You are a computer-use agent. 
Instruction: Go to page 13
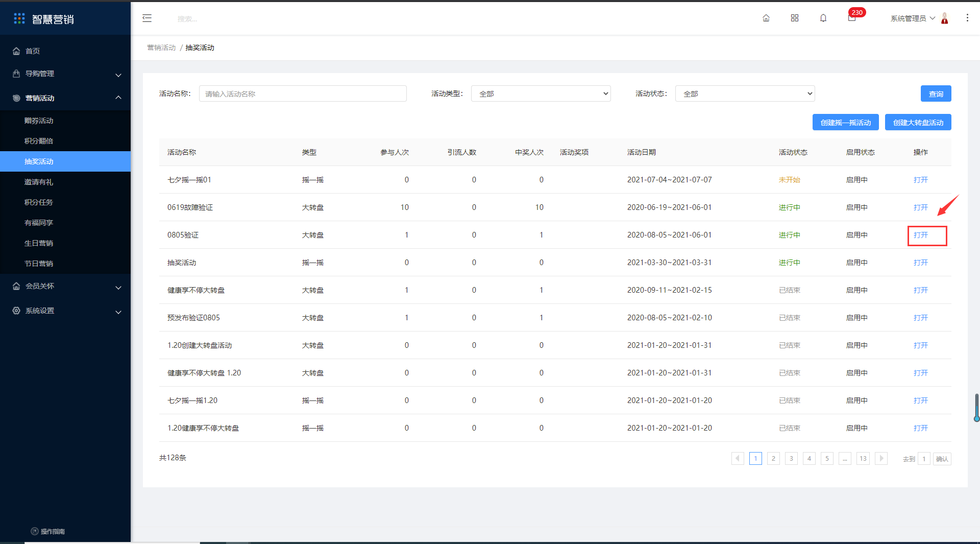click(863, 458)
